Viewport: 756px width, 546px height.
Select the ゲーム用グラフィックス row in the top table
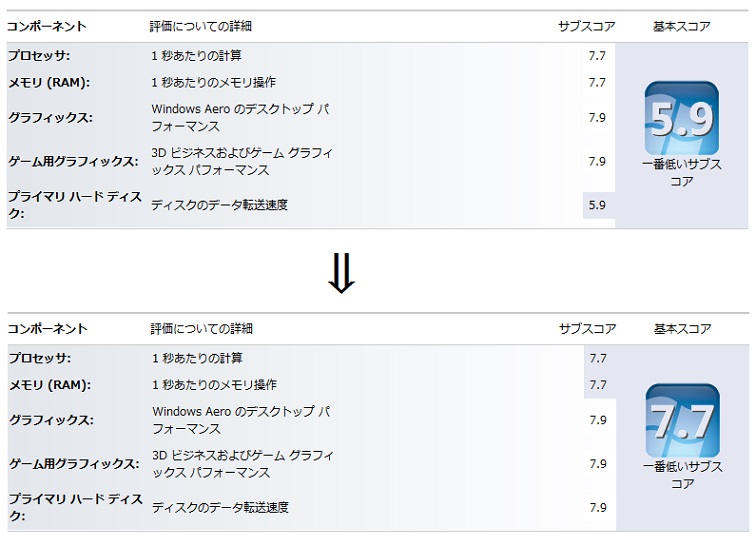311,162
